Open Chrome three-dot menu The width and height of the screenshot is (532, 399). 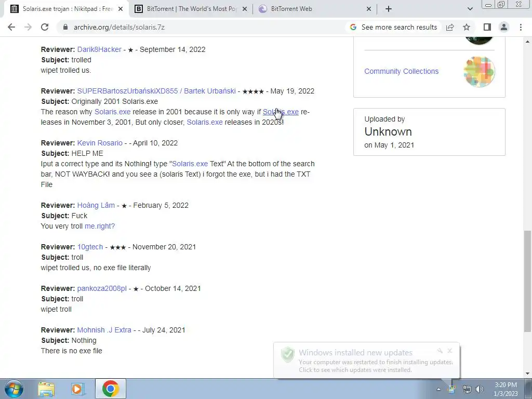click(521, 27)
